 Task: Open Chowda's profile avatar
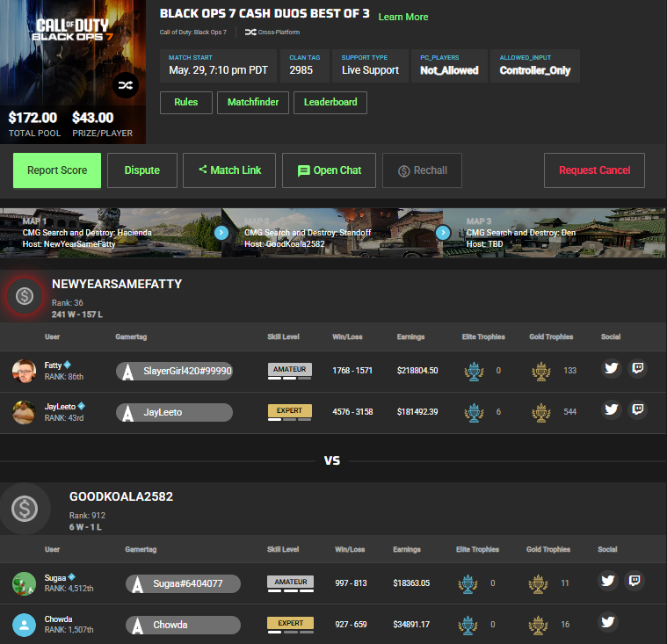(x=24, y=625)
